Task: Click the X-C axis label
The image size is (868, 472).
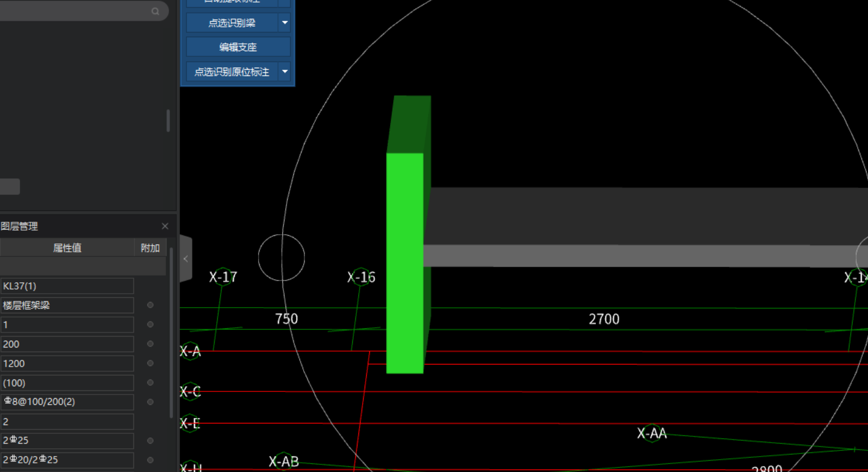Action: click(190, 392)
